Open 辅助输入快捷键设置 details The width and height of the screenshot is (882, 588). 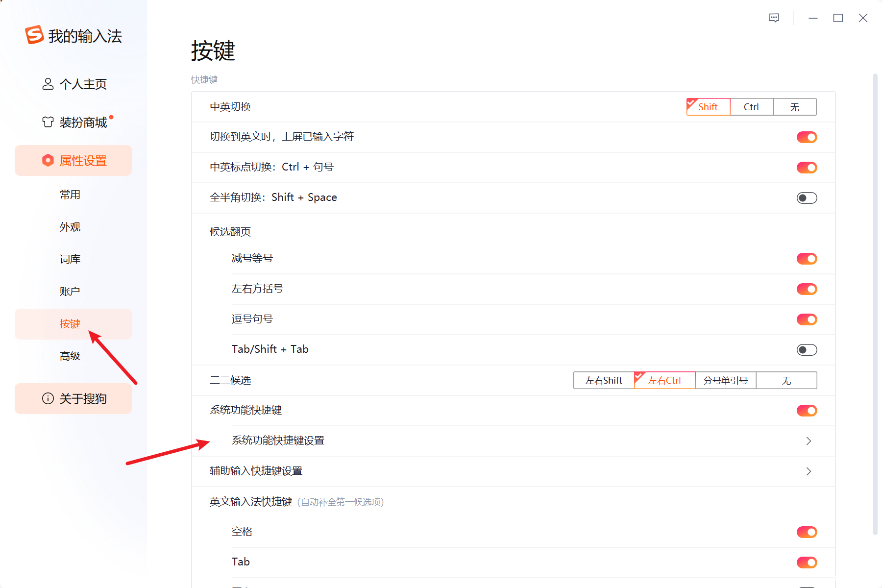[808, 471]
